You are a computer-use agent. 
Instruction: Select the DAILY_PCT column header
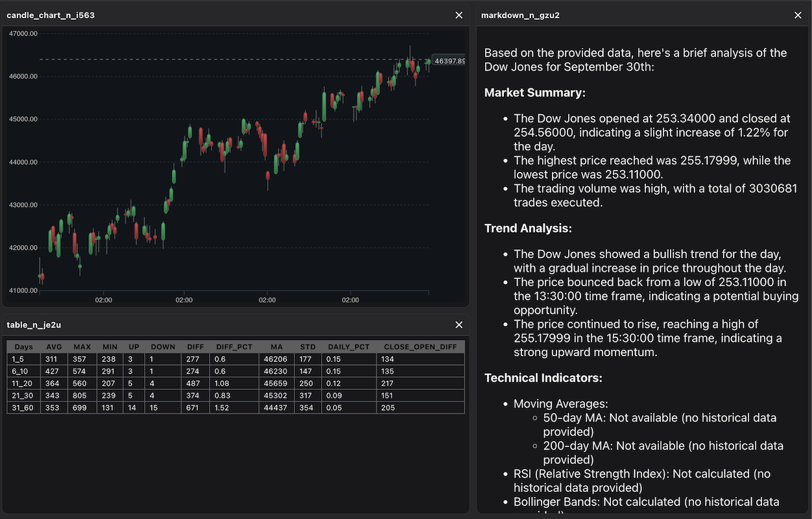349,347
